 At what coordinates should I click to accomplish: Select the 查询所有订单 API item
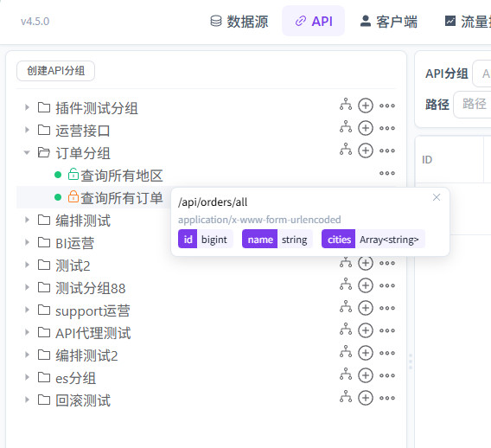(122, 198)
